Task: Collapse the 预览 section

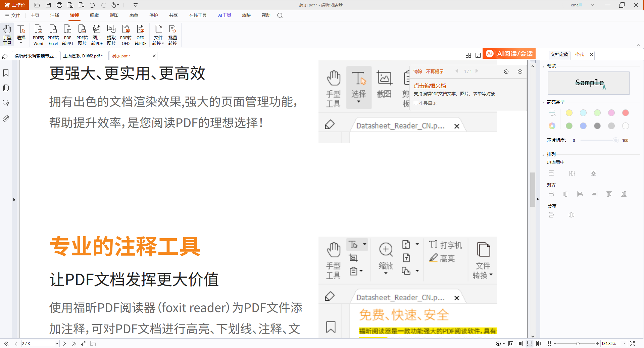Action: [544, 66]
